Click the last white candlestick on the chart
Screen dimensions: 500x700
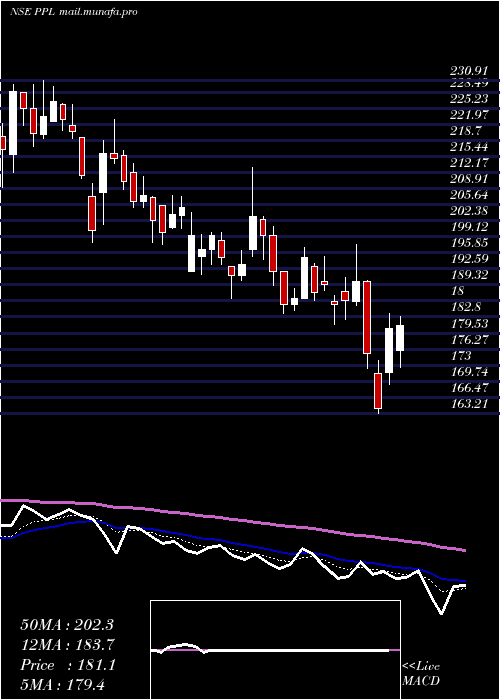coord(400,338)
